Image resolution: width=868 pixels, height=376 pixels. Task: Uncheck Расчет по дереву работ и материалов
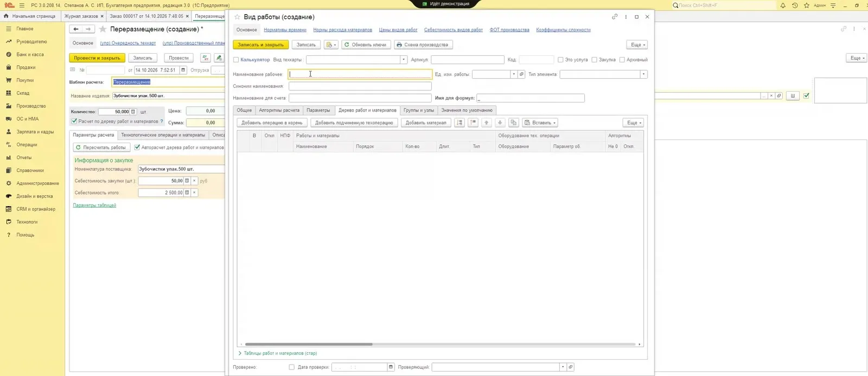tap(74, 122)
